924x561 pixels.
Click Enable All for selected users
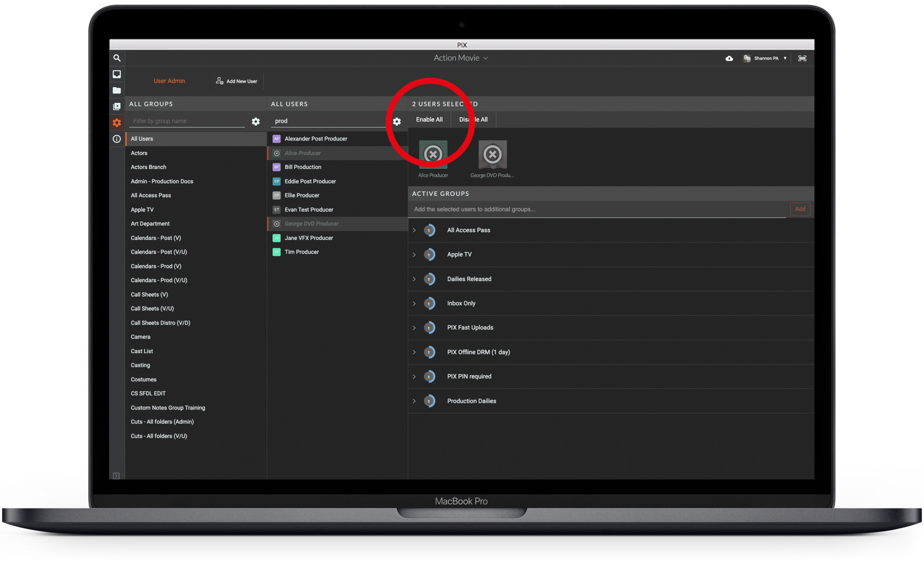[429, 119]
